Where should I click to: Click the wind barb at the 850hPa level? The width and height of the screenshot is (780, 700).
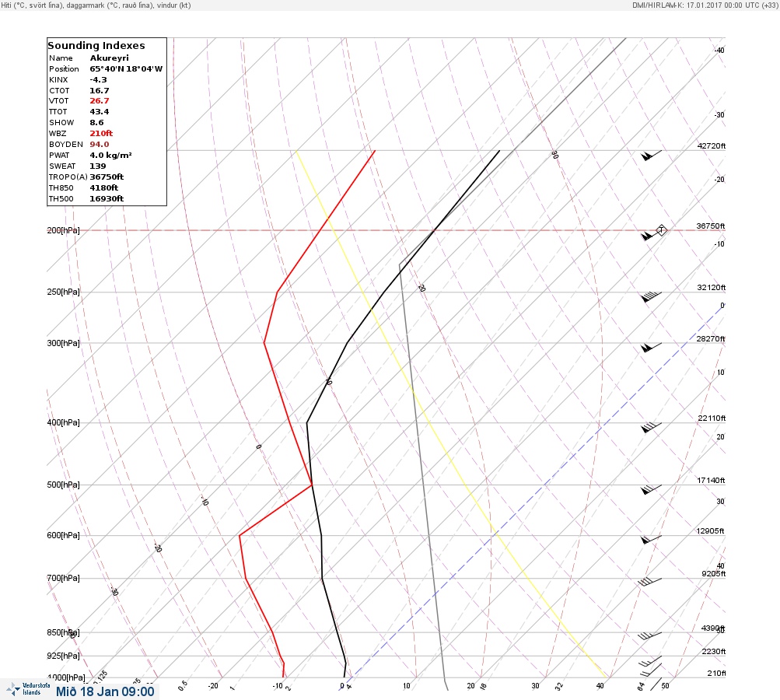tap(650, 635)
